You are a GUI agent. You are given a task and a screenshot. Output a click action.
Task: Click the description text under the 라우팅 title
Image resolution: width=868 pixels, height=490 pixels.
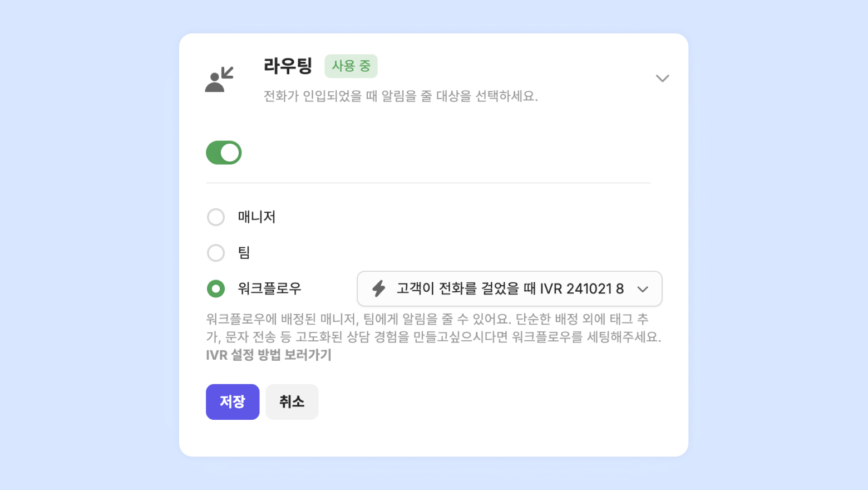[x=401, y=96]
